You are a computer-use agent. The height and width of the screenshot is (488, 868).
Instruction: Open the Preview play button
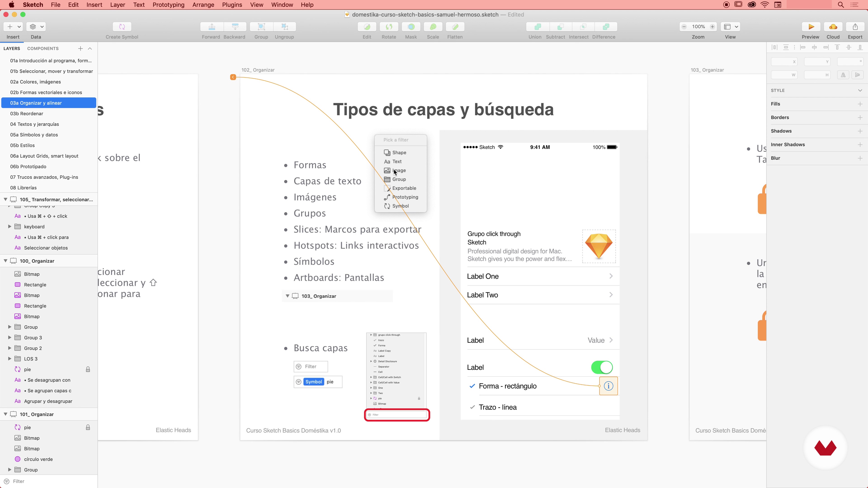(811, 27)
